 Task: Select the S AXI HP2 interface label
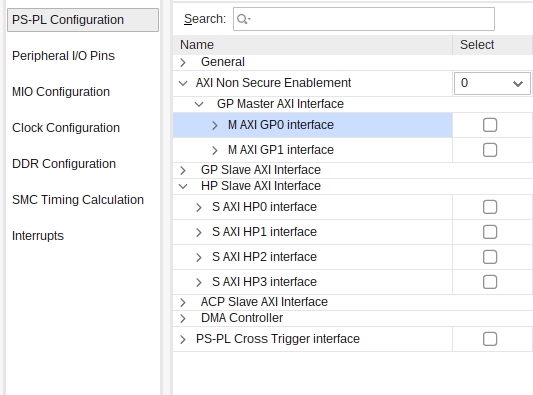click(x=264, y=257)
